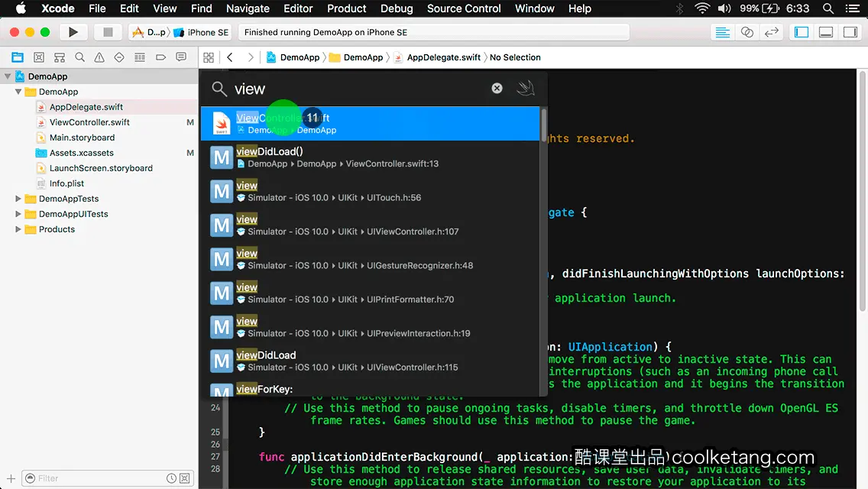Expand the DemoAppTests folder

pos(18,198)
